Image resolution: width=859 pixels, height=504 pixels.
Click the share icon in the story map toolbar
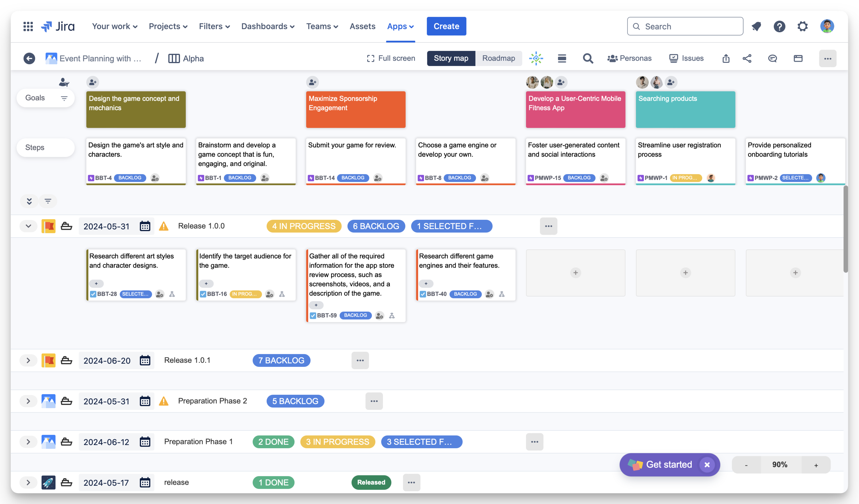(x=747, y=58)
